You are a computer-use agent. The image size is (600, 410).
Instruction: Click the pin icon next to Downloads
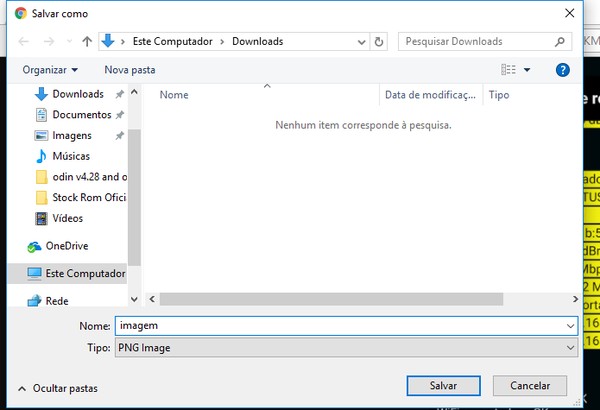click(120, 94)
